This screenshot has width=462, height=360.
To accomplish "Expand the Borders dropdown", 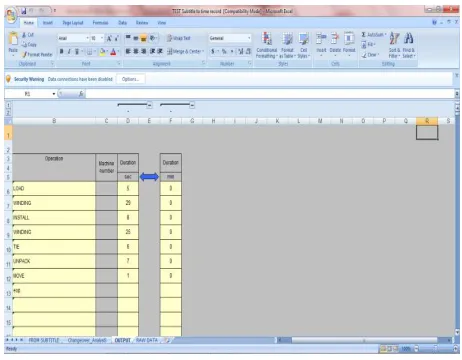I will coord(95,52).
